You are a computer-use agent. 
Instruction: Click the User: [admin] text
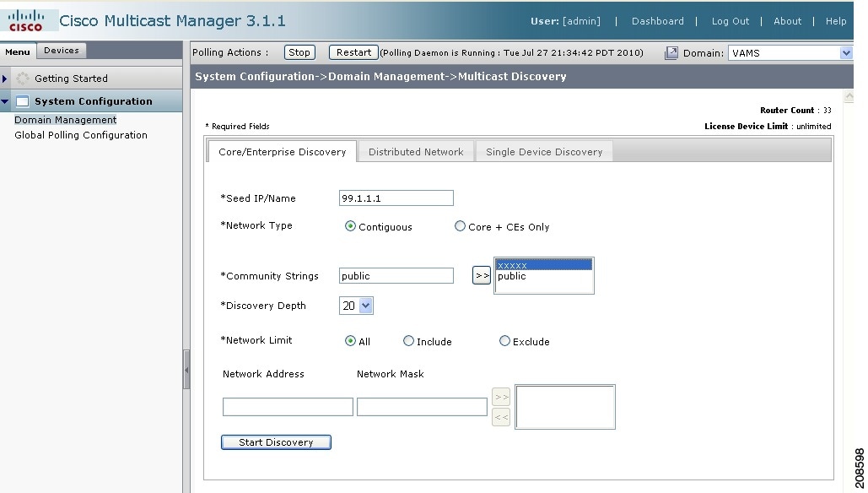coord(565,21)
